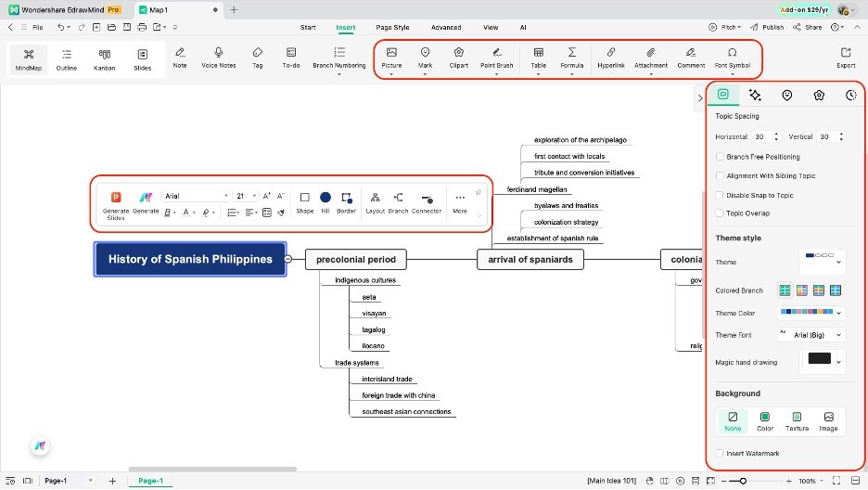Click Add-on $29/yr offer
This screenshot has width=868, height=490.
pos(804,9)
